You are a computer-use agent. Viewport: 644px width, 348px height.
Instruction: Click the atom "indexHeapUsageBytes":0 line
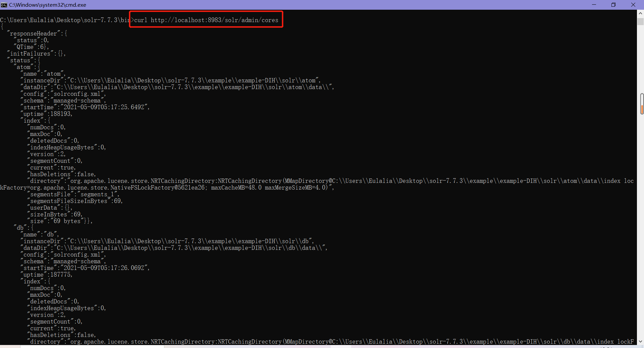click(x=67, y=147)
